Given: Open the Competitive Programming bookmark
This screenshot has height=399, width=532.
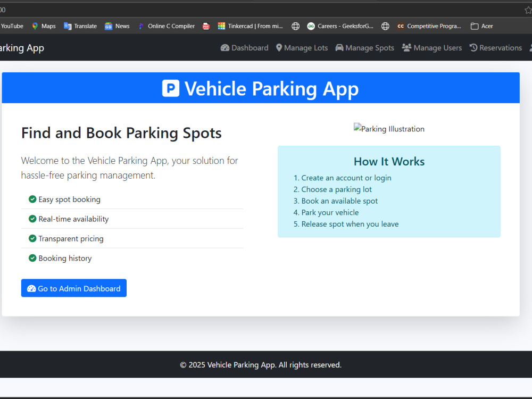Looking at the screenshot, I should [429, 26].
